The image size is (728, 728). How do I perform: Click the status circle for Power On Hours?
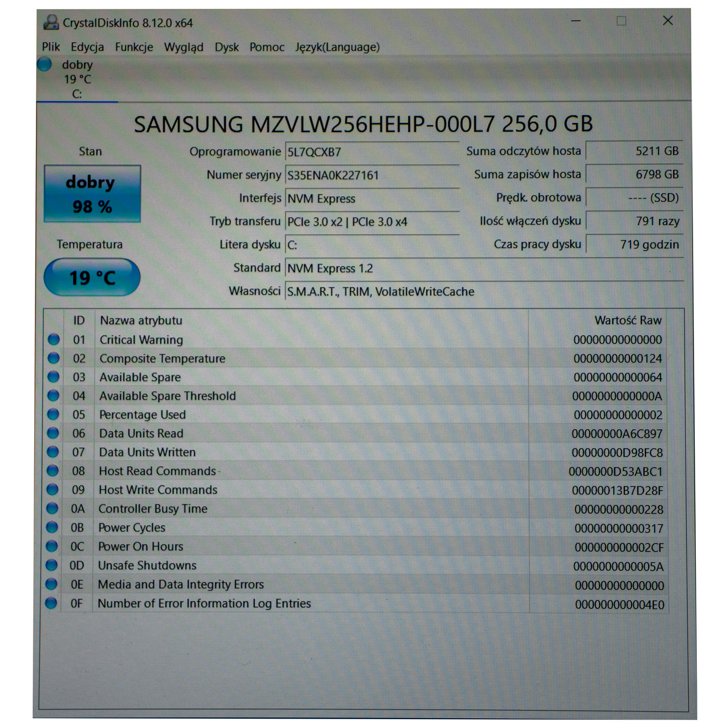pos(51,546)
